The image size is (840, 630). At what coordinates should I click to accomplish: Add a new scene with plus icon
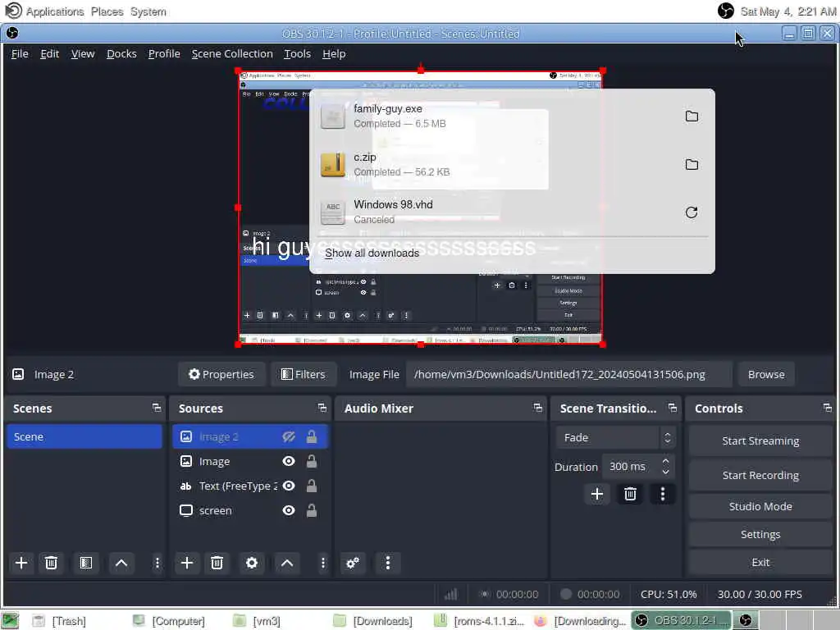[x=21, y=563]
